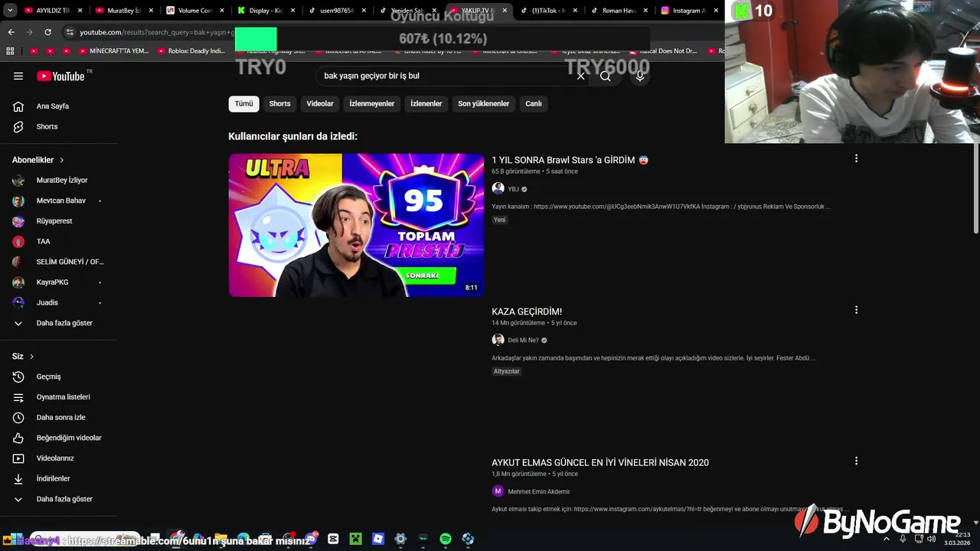This screenshot has width=980, height=551.
Task: Click Mehmet Emin Akdemir channel avatar
Action: pyautogui.click(x=498, y=491)
